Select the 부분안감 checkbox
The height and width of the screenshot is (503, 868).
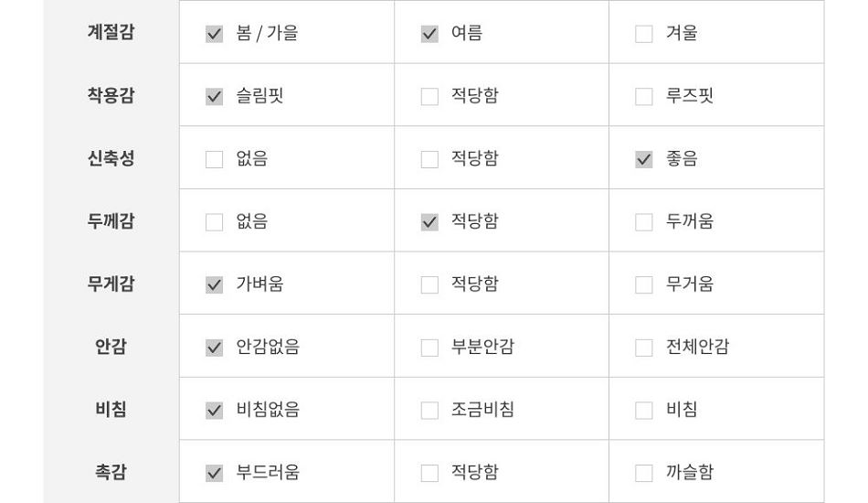pyautogui.click(x=429, y=348)
